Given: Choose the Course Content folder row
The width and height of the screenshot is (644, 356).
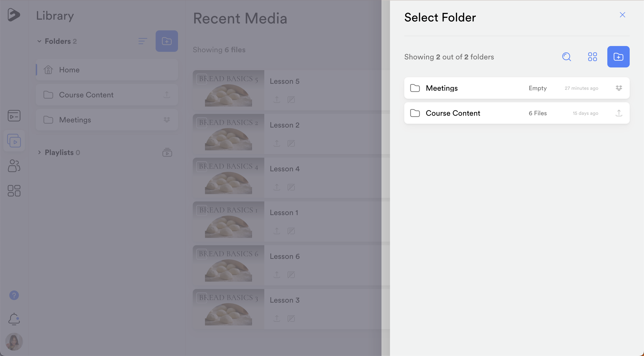Looking at the screenshot, I should [475, 113].
